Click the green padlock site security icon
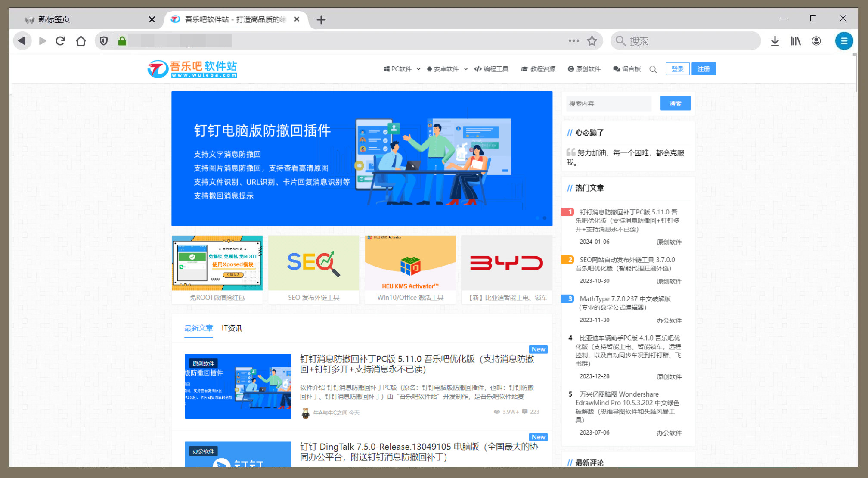 tap(122, 41)
